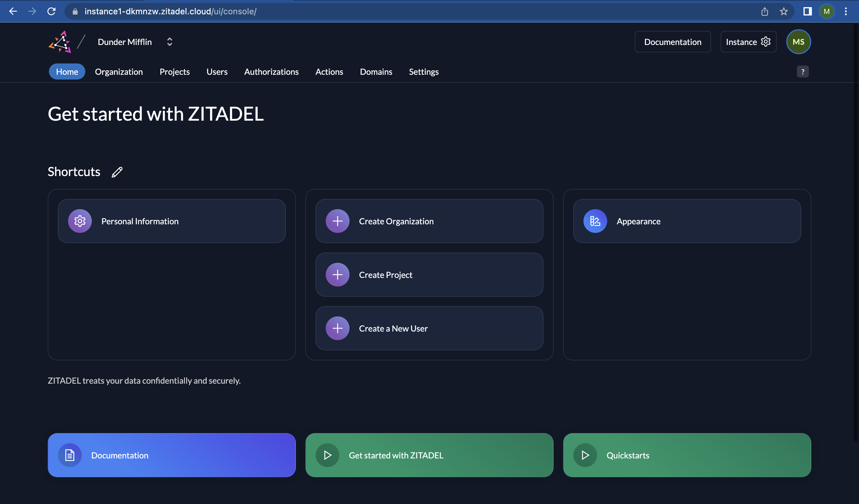Open the Quickstarts video link
The height and width of the screenshot is (504, 859).
click(687, 455)
